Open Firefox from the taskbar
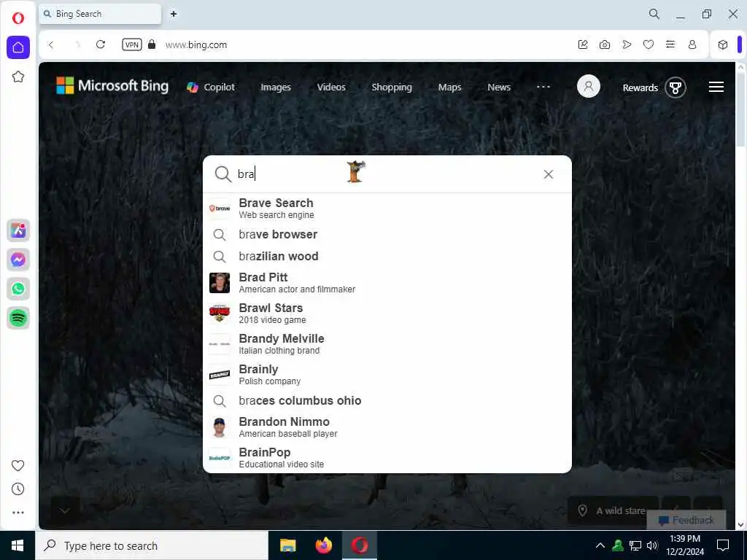The height and width of the screenshot is (560, 747). (323, 545)
